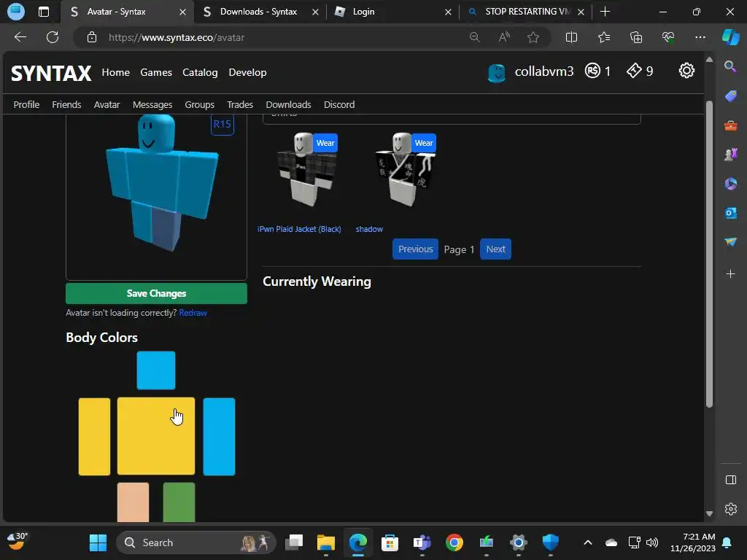This screenshot has width=747, height=560.
Task: Click the SYNTAX logo
Action: point(51,74)
